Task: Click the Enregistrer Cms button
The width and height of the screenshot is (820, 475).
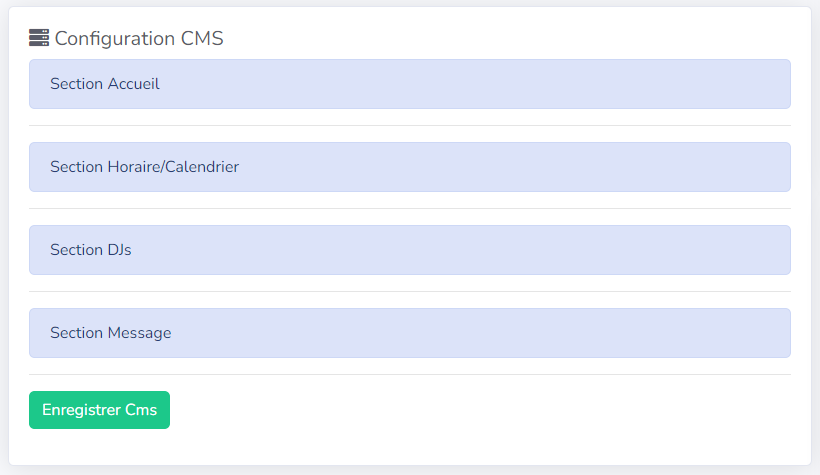Action: click(99, 410)
